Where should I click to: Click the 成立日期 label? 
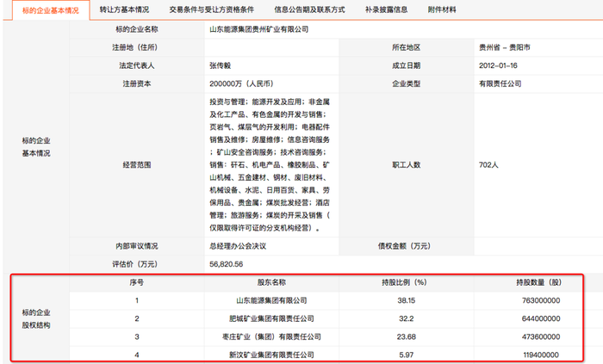pyautogui.click(x=406, y=65)
